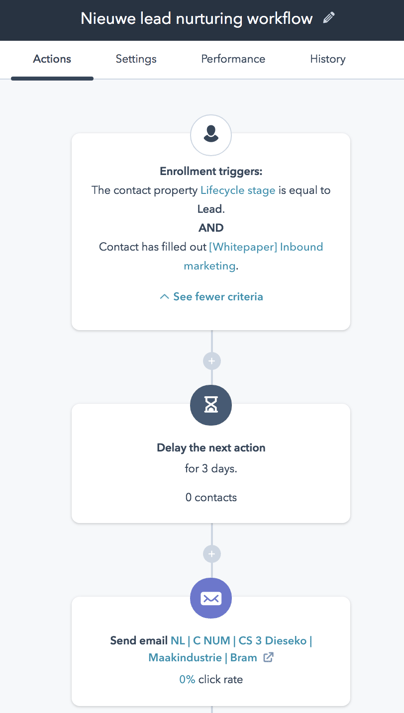Click the 0 contacts count in delay card
Screen dimensions: 404x713
pos(211,497)
